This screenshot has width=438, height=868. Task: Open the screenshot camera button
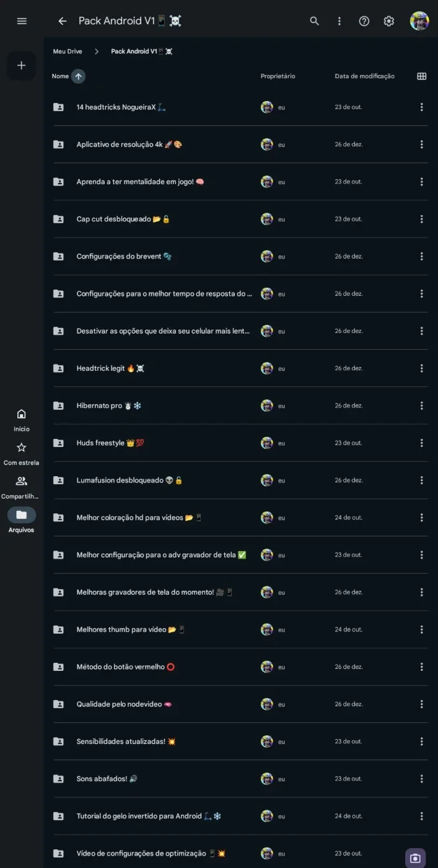[415, 858]
